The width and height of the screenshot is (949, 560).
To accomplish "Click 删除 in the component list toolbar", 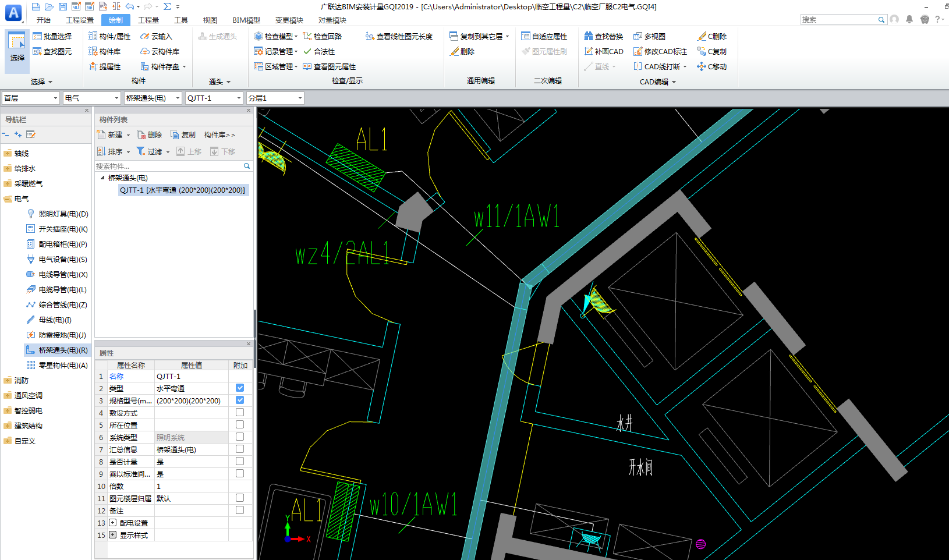I will [x=149, y=134].
